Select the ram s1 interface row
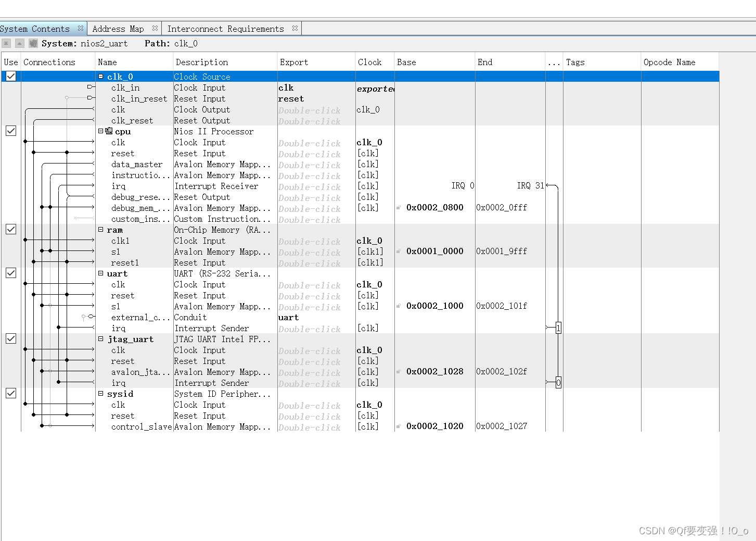Viewport: 756px width, 541px height. click(360, 251)
